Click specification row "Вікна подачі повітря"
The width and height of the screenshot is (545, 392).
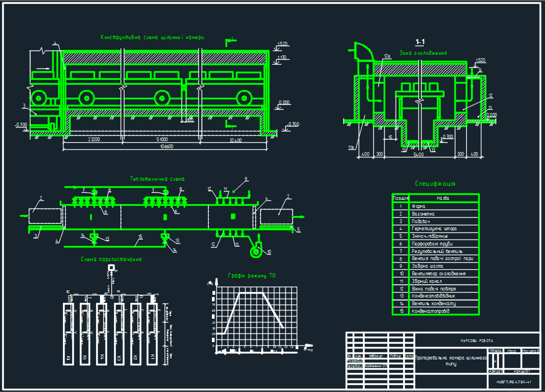(436, 288)
